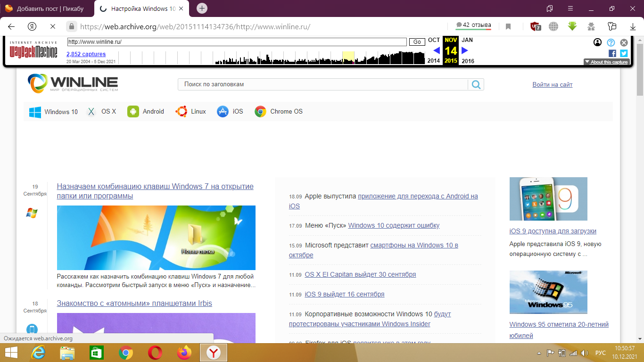Screen dimensions: 644x362
Task: Close the Настройка Windows 10 tab
Action: [x=181, y=8]
